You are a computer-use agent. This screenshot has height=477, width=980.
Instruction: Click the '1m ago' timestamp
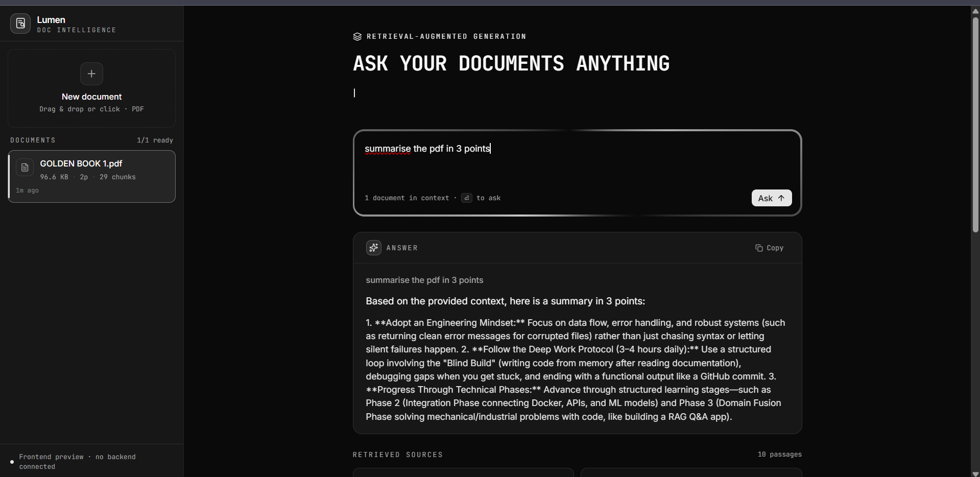click(x=27, y=190)
